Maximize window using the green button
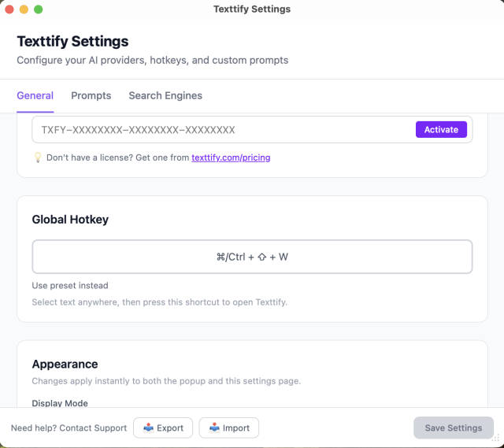504x448 pixels. [x=39, y=9]
